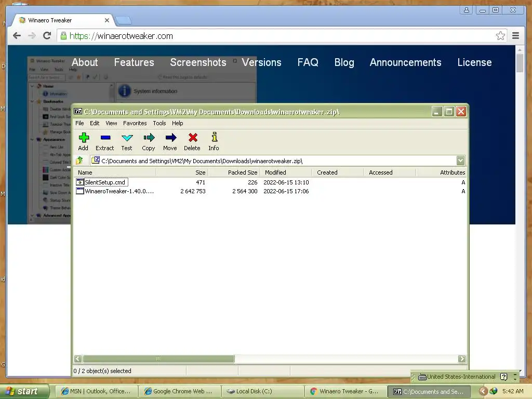Click the scrollbar left arrow in 7-Zip

pos(78,358)
